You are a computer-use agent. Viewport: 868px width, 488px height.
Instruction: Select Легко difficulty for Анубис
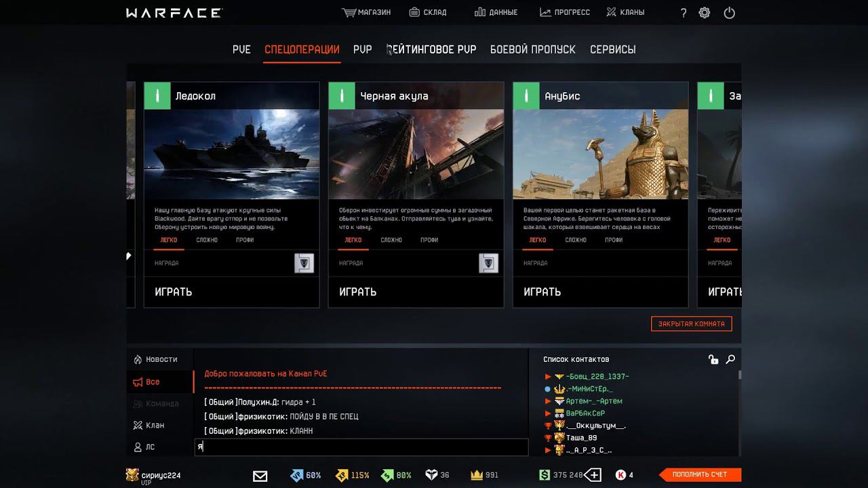[x=538, y=240]
